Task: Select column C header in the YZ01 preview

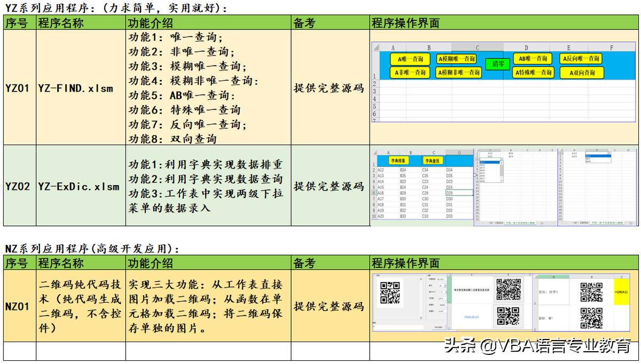Action: pyautogui.click(x=478, y=46)
